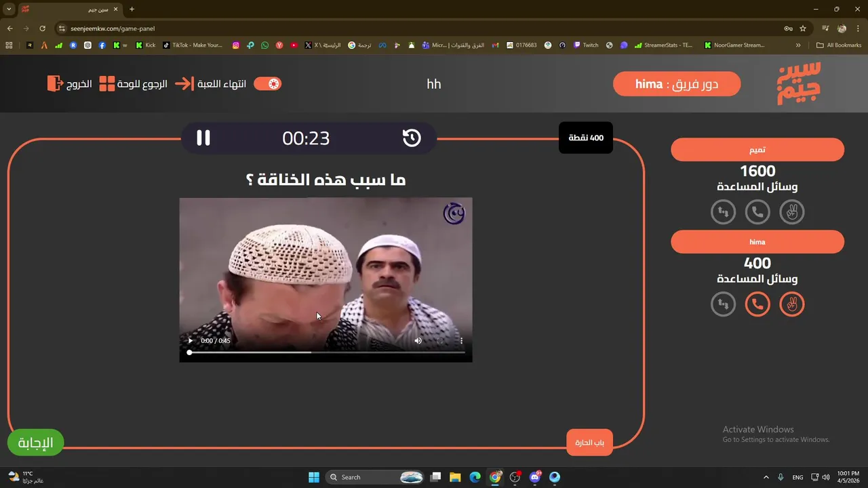
Task: Go back to the previous page
Action: [9, 28]
